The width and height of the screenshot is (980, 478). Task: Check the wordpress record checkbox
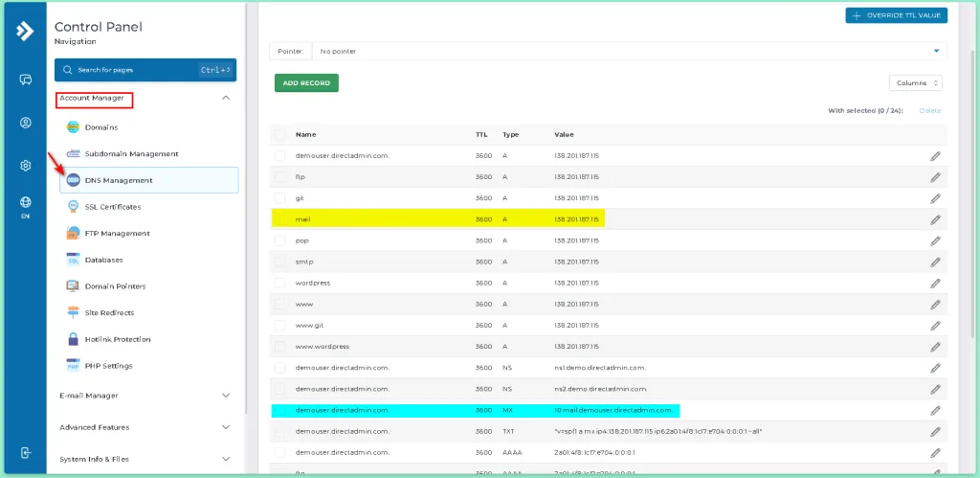[x=279, y=284]
